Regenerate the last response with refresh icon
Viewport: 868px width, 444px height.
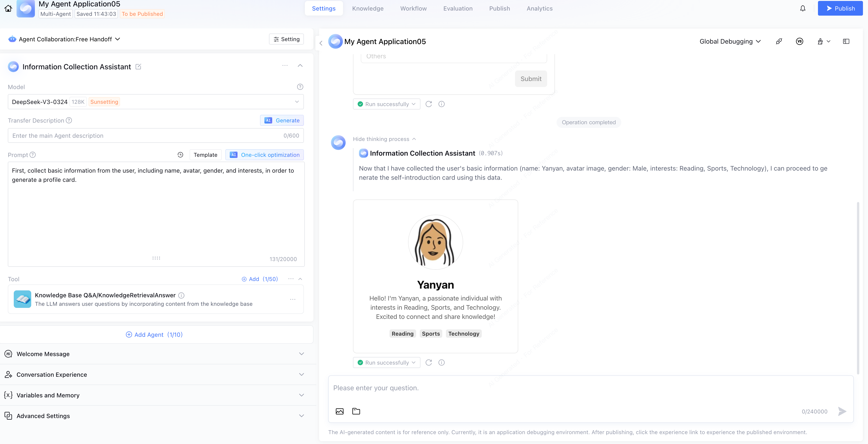point(429,363)
